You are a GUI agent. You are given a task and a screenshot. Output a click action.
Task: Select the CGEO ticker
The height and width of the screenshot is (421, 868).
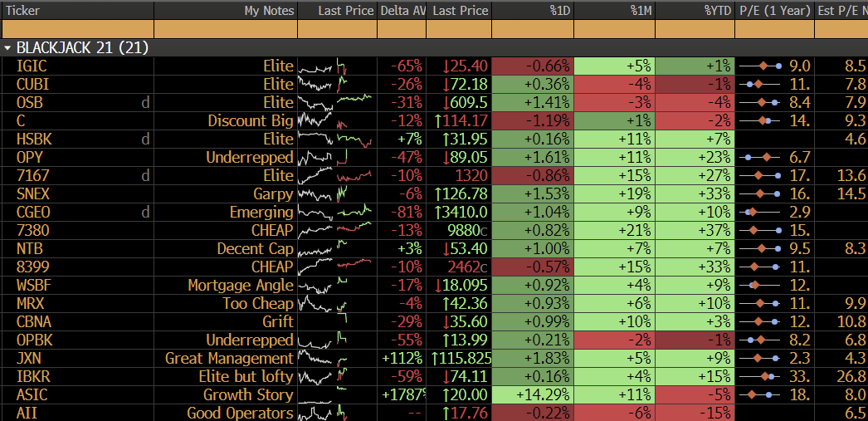[33, 213]
